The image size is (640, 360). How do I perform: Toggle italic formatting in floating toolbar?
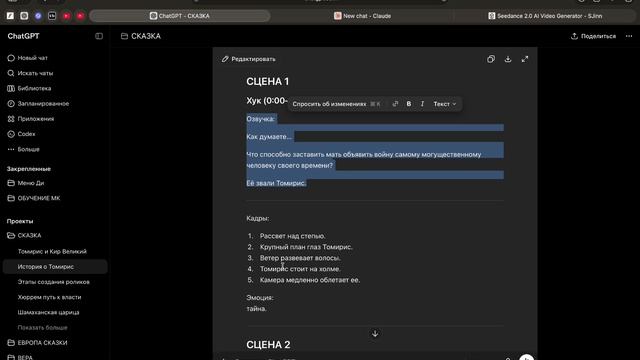coord(422,104)
